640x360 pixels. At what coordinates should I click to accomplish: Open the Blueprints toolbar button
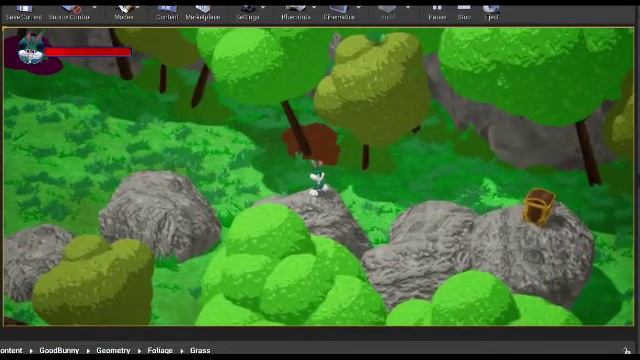pos(296,13)
